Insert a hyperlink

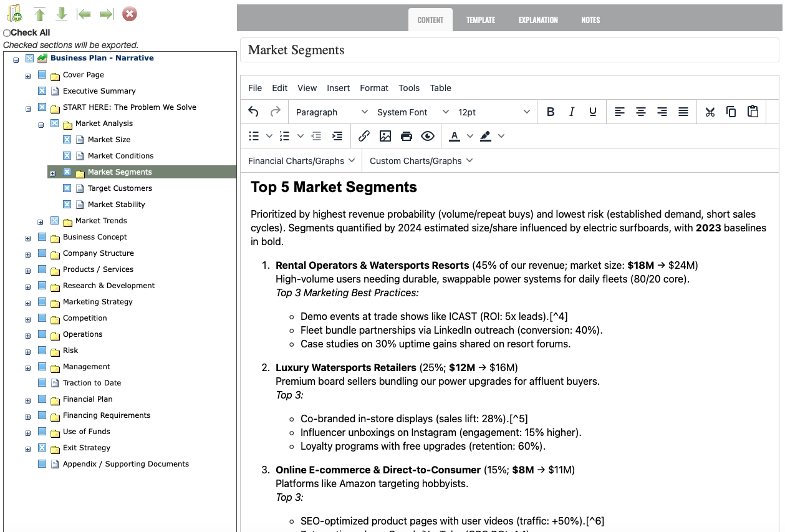[x=364, y=136]
